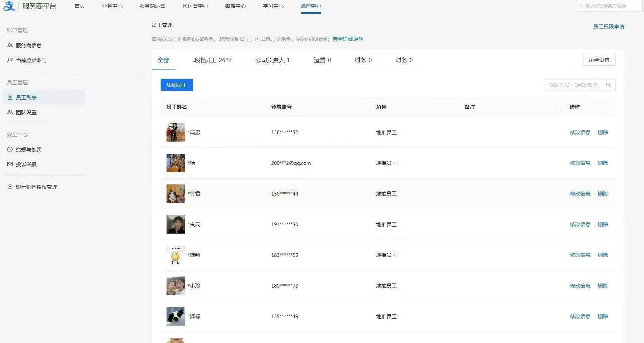Image resolution: width=644 pixels, height=343 pixels.
Task: Click the 添加员工 button
Action: [177, 85]
